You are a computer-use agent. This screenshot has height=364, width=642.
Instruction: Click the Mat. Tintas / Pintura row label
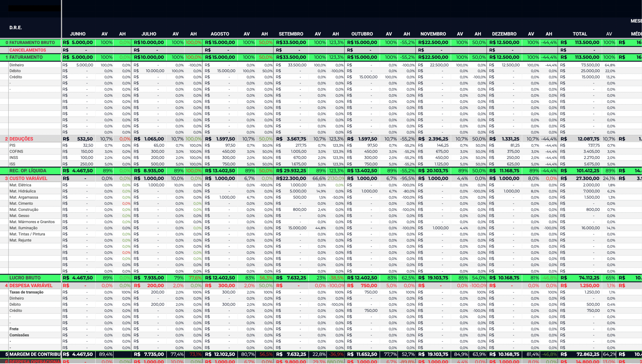point(27,234)
